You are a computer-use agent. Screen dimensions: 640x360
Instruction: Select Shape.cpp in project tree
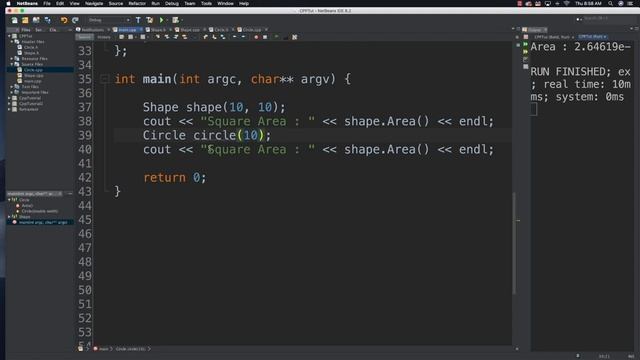(x=33, y=76)
